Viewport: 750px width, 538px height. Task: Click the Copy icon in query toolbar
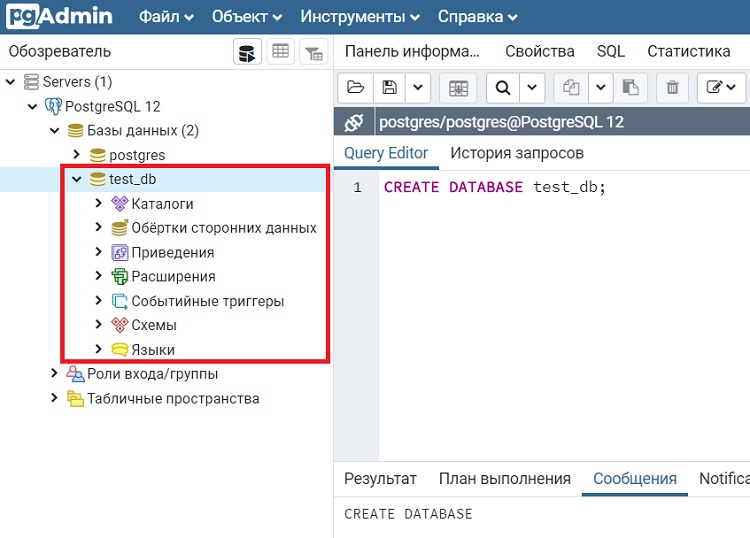coord(572,88)
